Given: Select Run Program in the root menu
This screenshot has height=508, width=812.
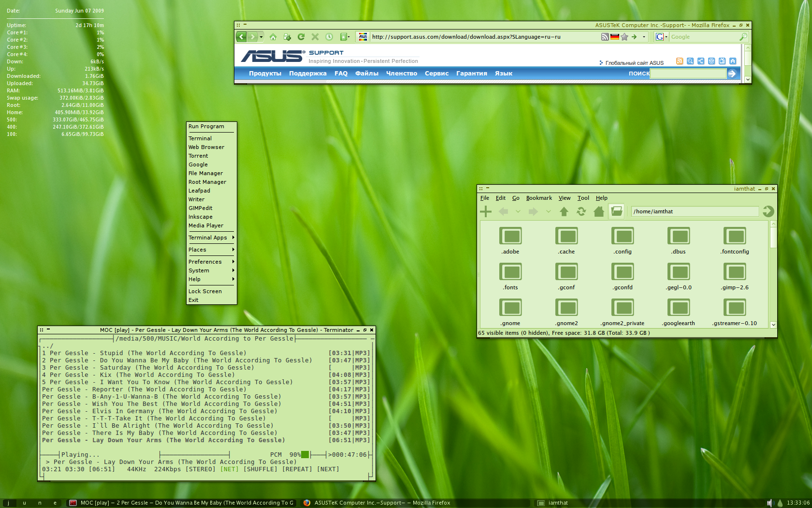Looking at the screenshot, I should pyautogui.click(x=211, y=126).
